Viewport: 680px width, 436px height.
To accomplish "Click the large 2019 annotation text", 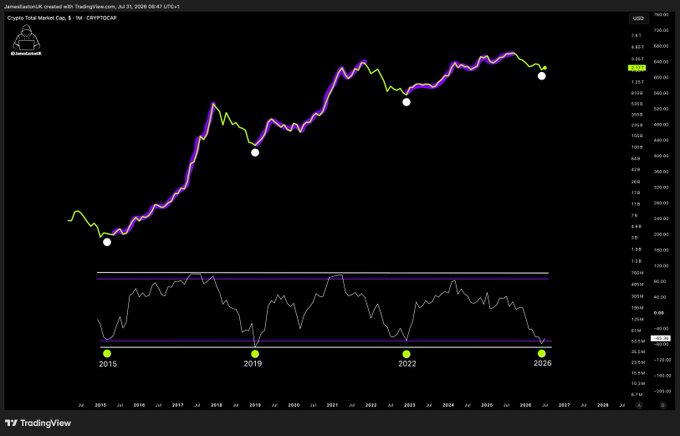I will pos(253,364).
